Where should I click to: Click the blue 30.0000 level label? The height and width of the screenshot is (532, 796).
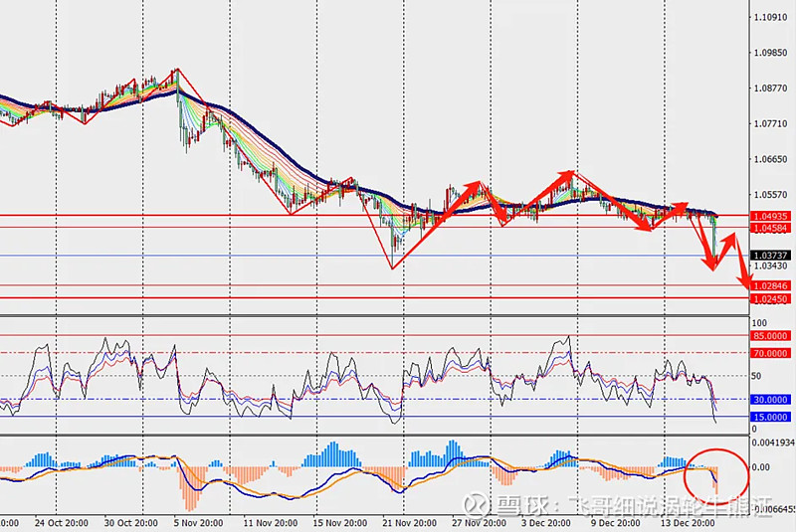tap(772, 400)
